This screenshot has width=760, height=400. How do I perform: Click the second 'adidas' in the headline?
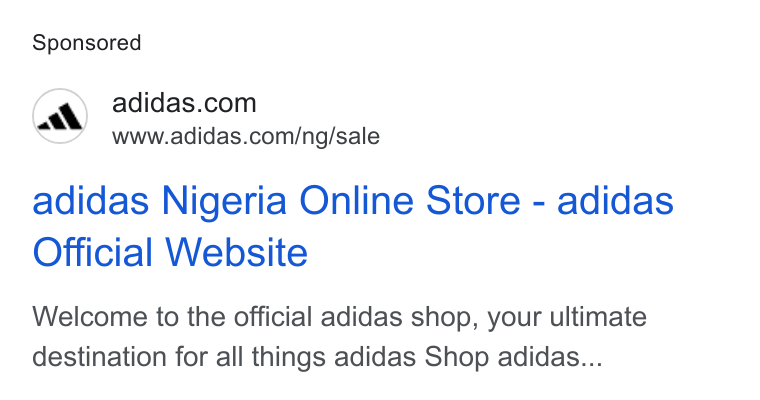pyautogui.click(x=616, y=201)
